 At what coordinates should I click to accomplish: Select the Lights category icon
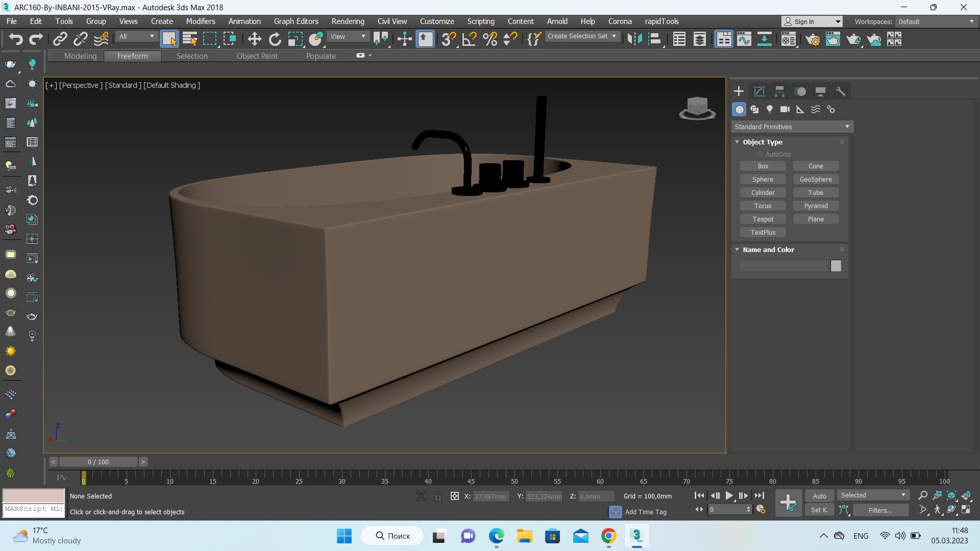coord(770,109)
